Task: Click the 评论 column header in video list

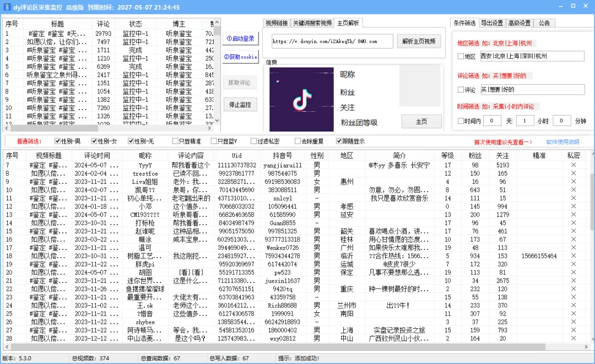Action: (103, 24)
